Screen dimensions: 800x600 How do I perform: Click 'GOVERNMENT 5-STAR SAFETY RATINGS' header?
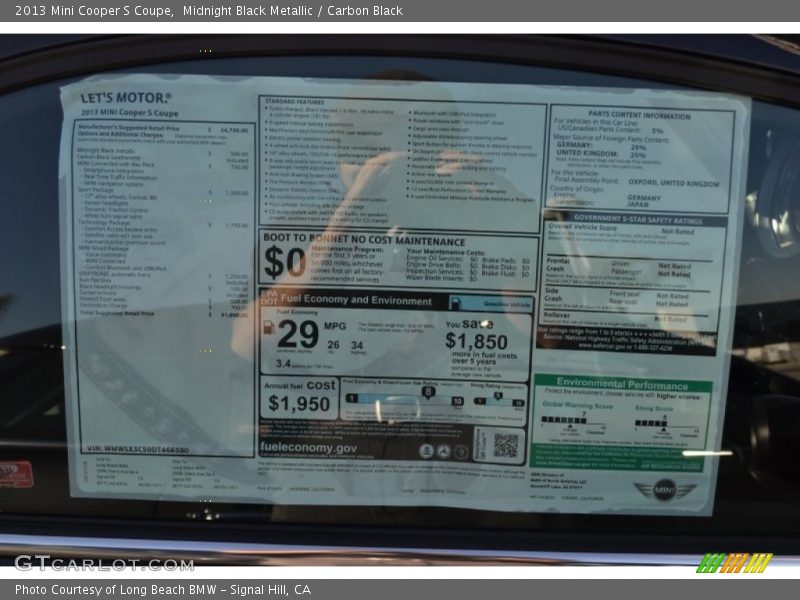(x=638, y=219)
